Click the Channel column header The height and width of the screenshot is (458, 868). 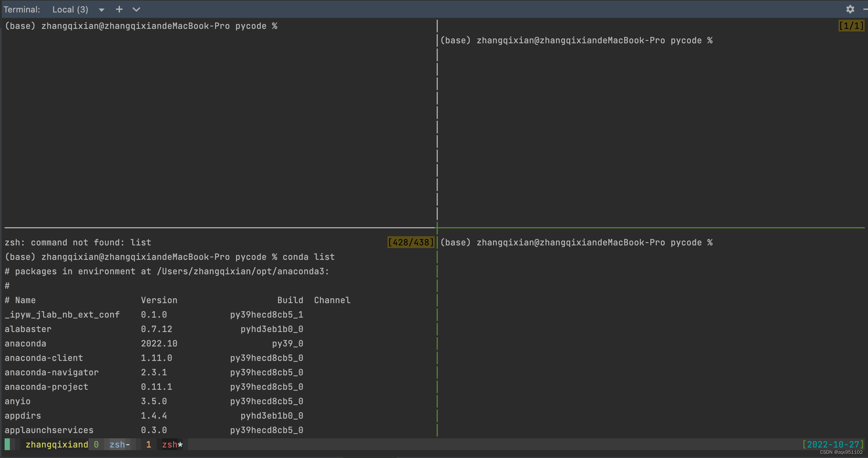332,300
